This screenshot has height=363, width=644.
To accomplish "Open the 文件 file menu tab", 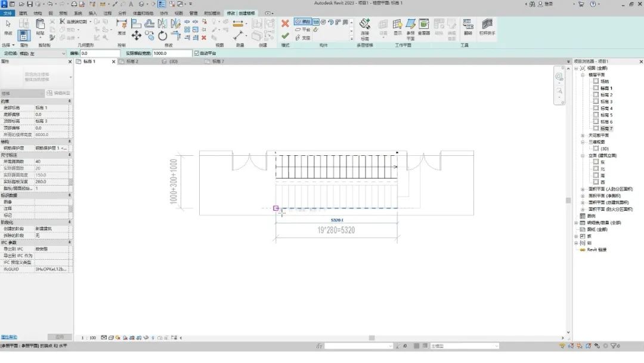I will tap(7, 13).
